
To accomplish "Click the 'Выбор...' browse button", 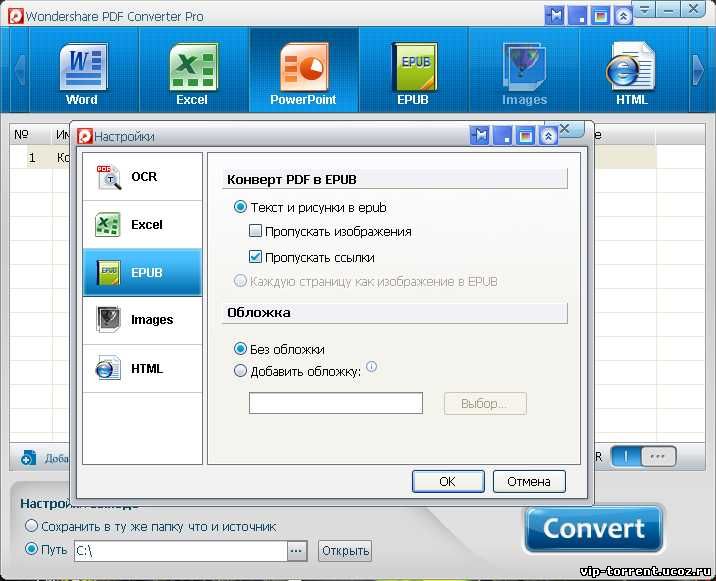I will click(x=485, y=403).
